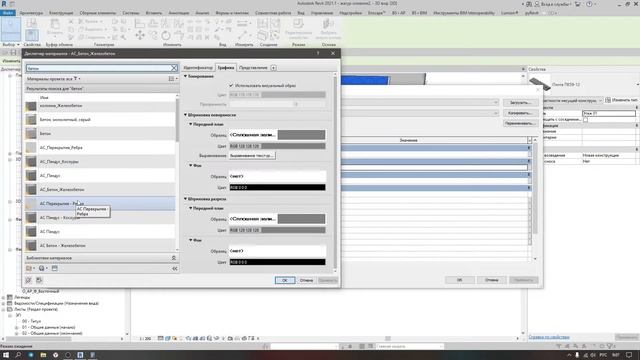This screenshot has width=640, height=360.
Task: Click OK in the Type Properties dialog
Action: (460, 280)
